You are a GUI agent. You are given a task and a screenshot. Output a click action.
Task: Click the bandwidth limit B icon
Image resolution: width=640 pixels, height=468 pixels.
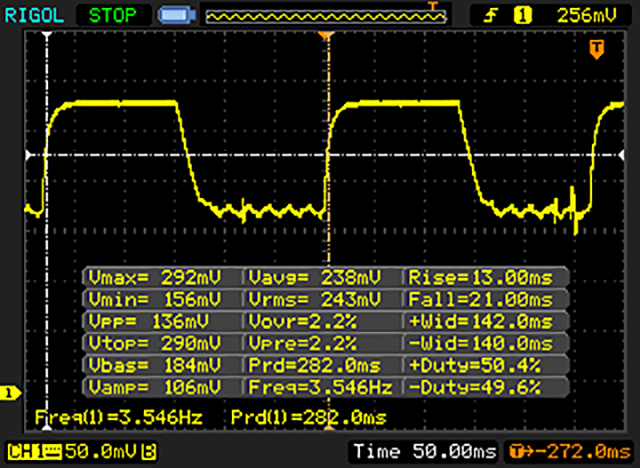(149, 452)
